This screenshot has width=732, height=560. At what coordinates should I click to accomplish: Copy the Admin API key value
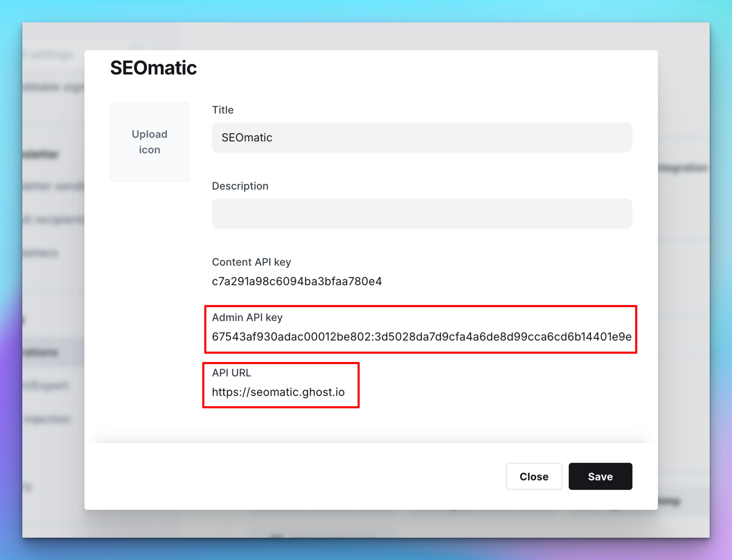pyautogui.click(x=422, y=337)
